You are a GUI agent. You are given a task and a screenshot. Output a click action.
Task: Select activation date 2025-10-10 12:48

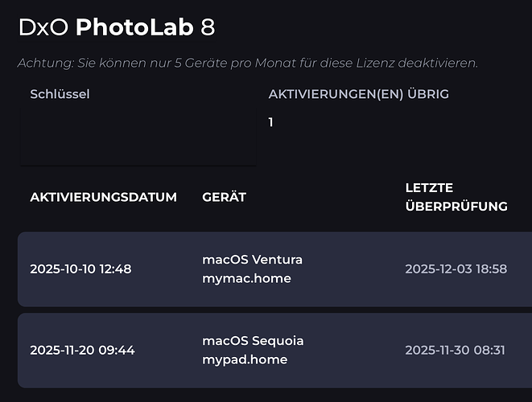(80, 269)
